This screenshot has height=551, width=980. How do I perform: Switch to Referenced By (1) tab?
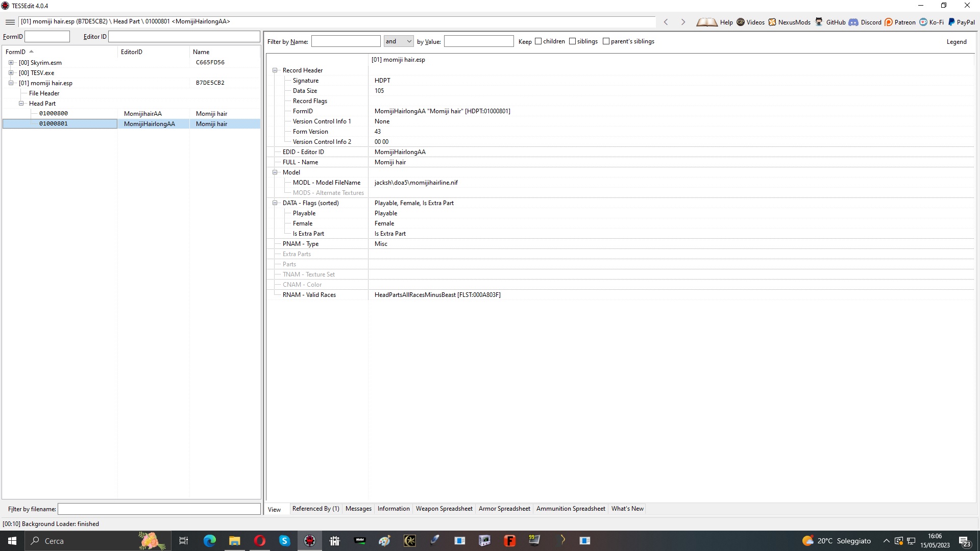pos(315,509)
